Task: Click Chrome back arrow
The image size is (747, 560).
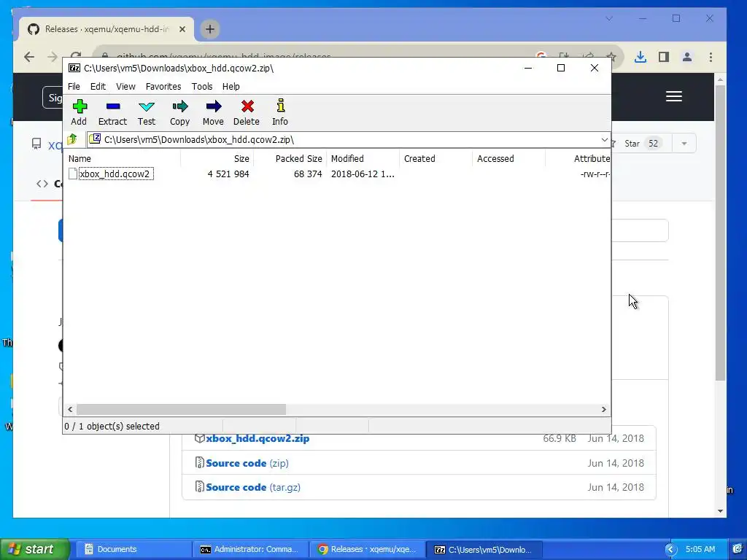Action: [29, 57]
